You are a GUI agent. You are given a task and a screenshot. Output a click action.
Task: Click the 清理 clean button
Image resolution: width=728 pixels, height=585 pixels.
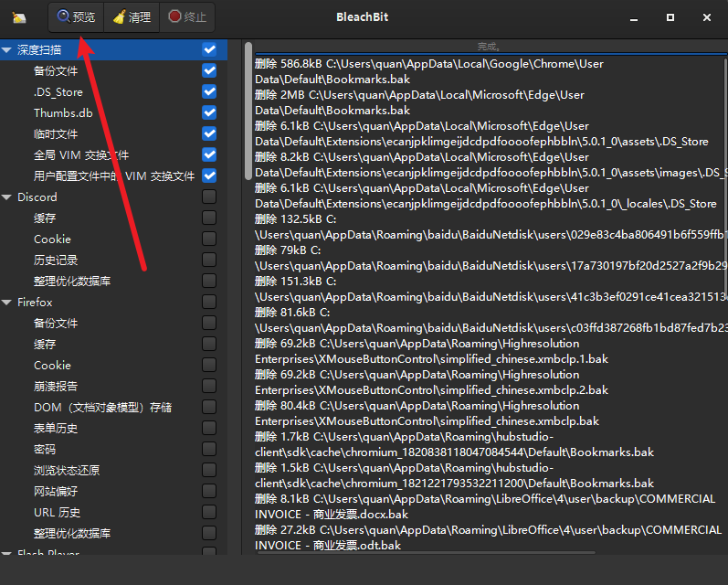click(x=132, y=17)
